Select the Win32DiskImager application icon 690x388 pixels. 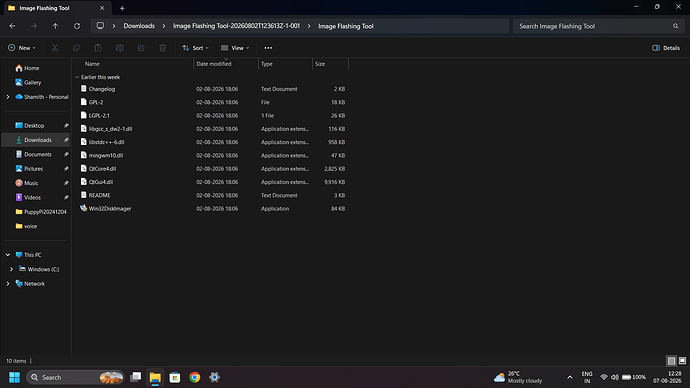click(x=84, y=208)
